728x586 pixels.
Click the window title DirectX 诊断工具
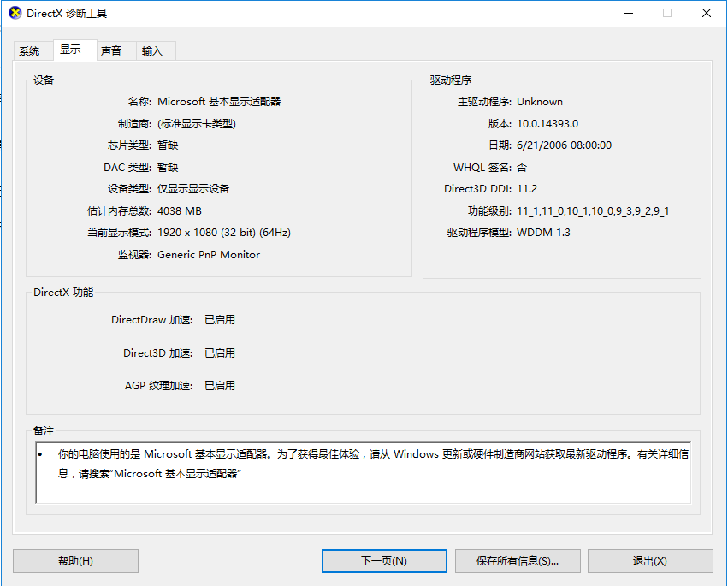67,14
